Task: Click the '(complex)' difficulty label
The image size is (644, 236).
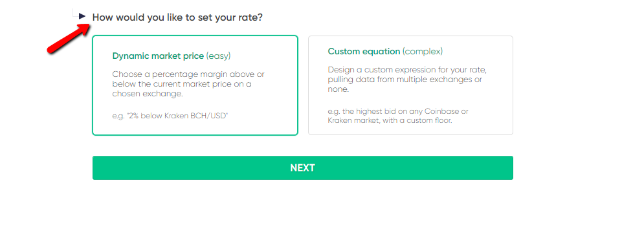Action: (x=423, y=52)
